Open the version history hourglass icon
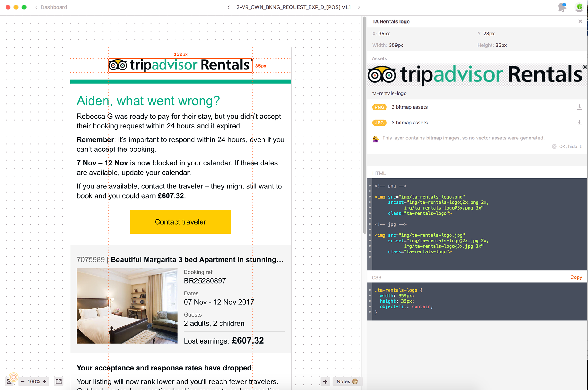Image resolution: width=588 pixels, height=390 pixels. coord(9,381)
